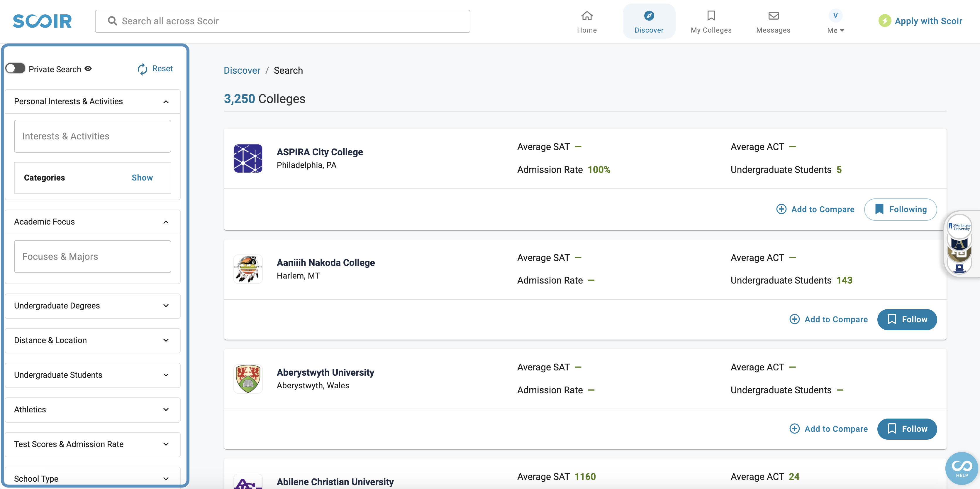This screenshot has width=980, height=489.
Task: Add ASPIRA City College to compare
Action: pos(815,210)
